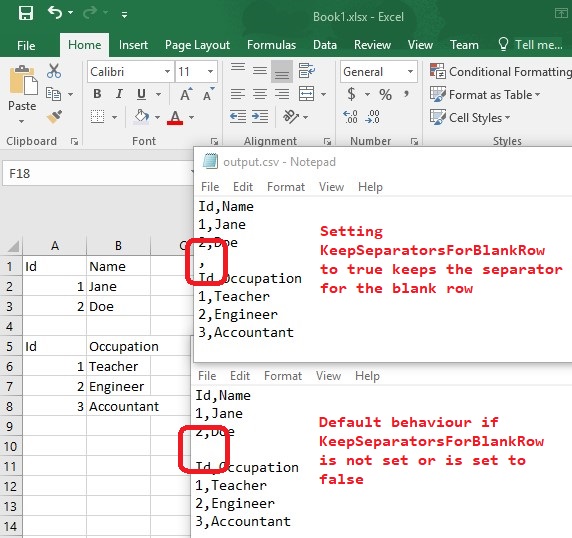The width and height of the screenshot is (572, 538).
Task: Click Conditional Formatting button
Action: 500,71
